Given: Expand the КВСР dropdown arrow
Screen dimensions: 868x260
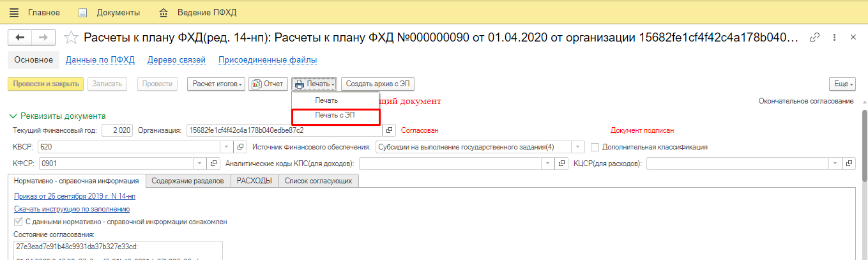Looking at the screenshot, I should tap(227, 146).
